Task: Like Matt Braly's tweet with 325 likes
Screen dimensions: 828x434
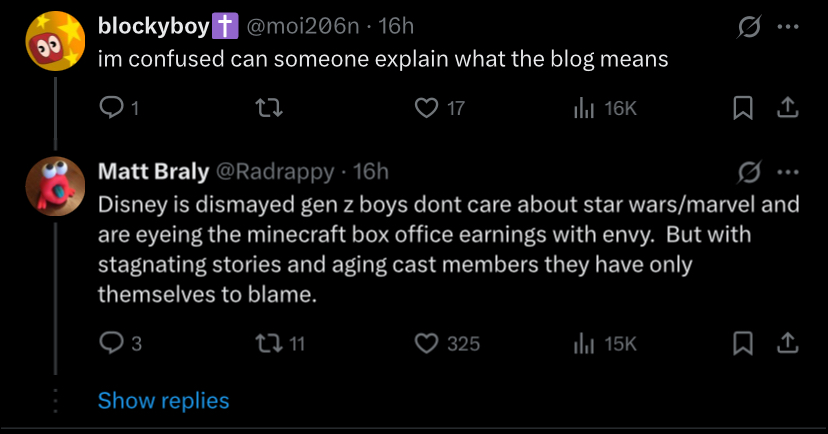Action: pos(427,344)
